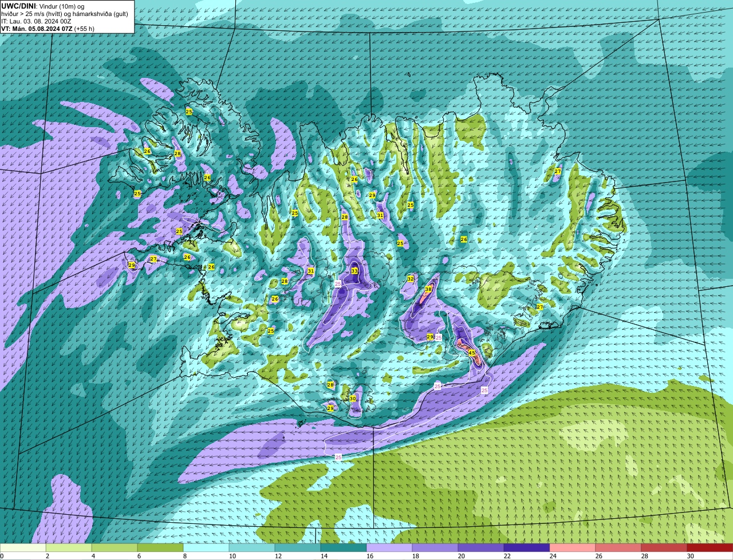Click the legend tick value "14"

pos(324,556)
